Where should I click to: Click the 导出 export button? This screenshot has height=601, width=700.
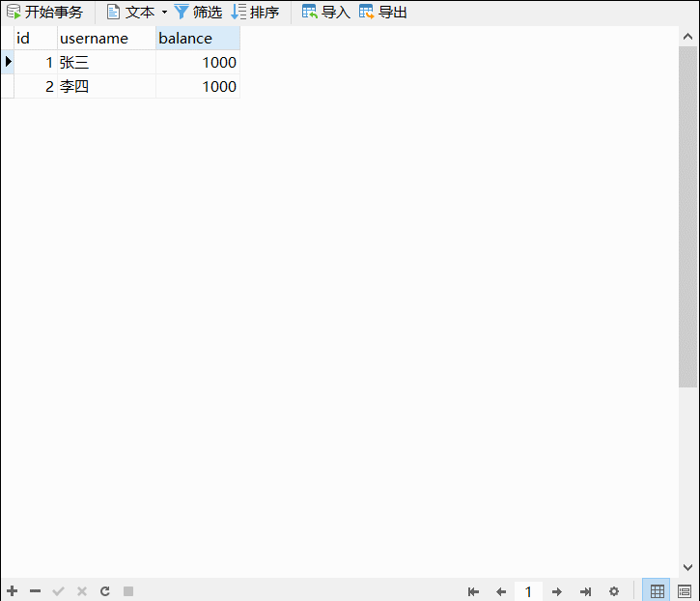pos(383,12)
